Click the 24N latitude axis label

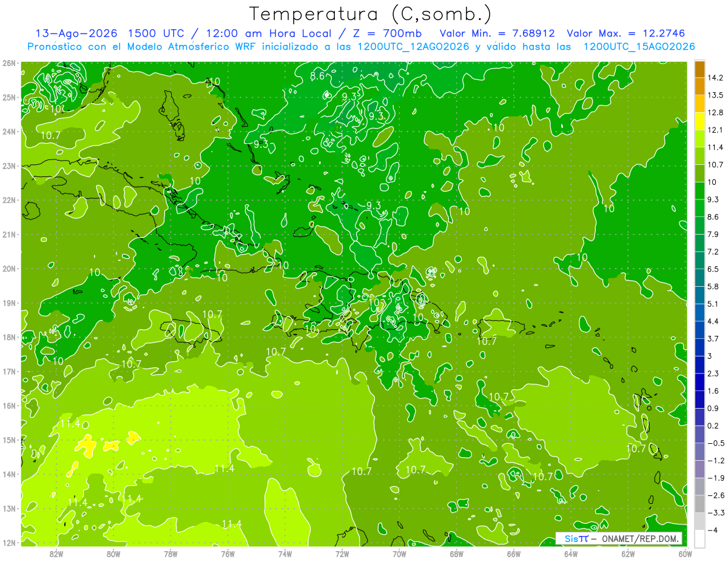pos(8,132)
